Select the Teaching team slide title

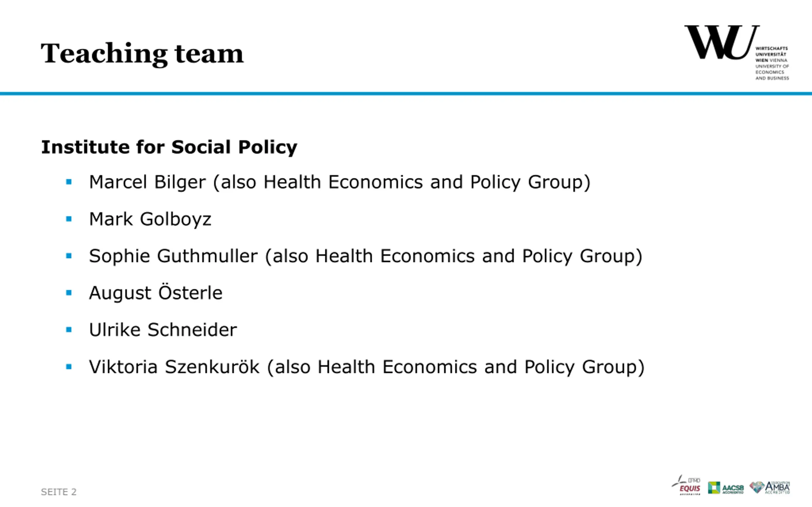[x=142, y=54]
